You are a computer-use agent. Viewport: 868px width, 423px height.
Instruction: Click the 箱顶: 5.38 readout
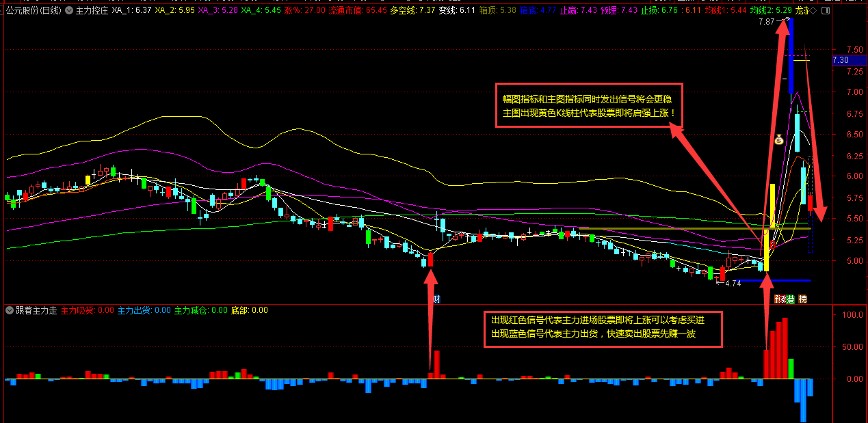[498, 11]
